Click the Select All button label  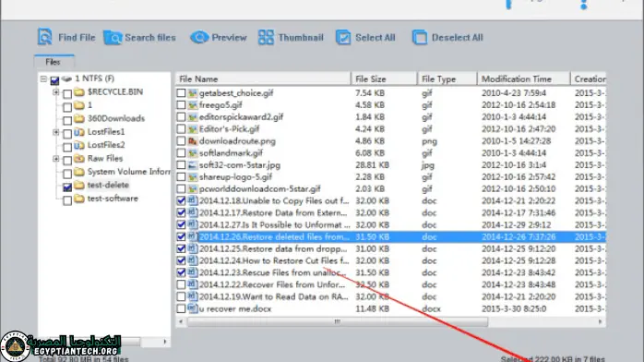tap(375, 37)
